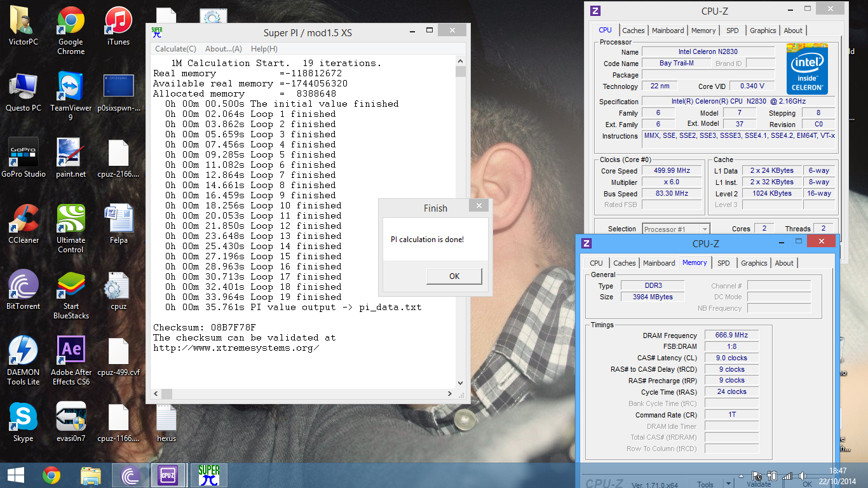Open the Start BlueStacks shortcut
Image resolution: width=868 pixels, height=488 pixels.
pos(71,295)
